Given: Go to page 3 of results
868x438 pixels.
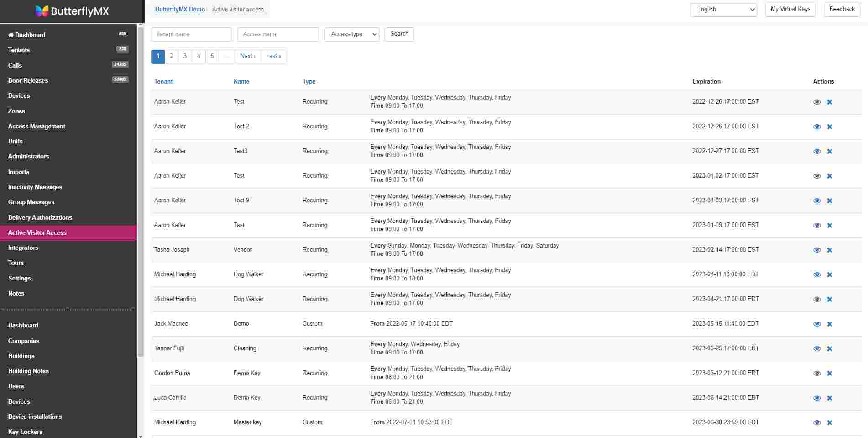Looking at the screenshot, I should click(185, 56).
